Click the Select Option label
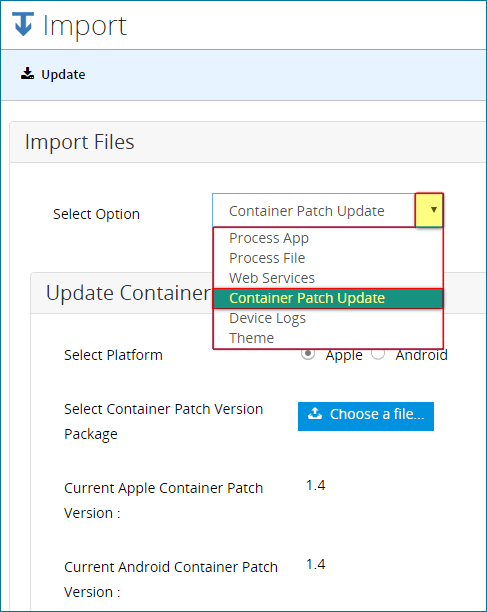The image size is (487, 612). point(96,214)
